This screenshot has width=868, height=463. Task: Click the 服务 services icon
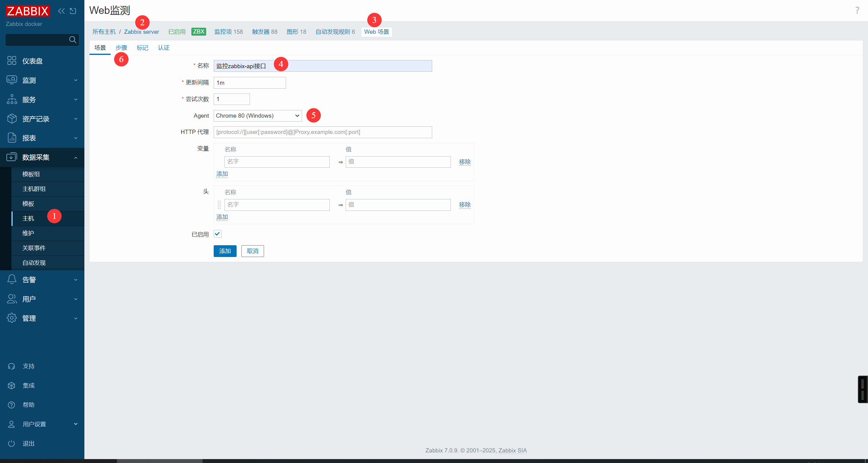click(12, 99)
